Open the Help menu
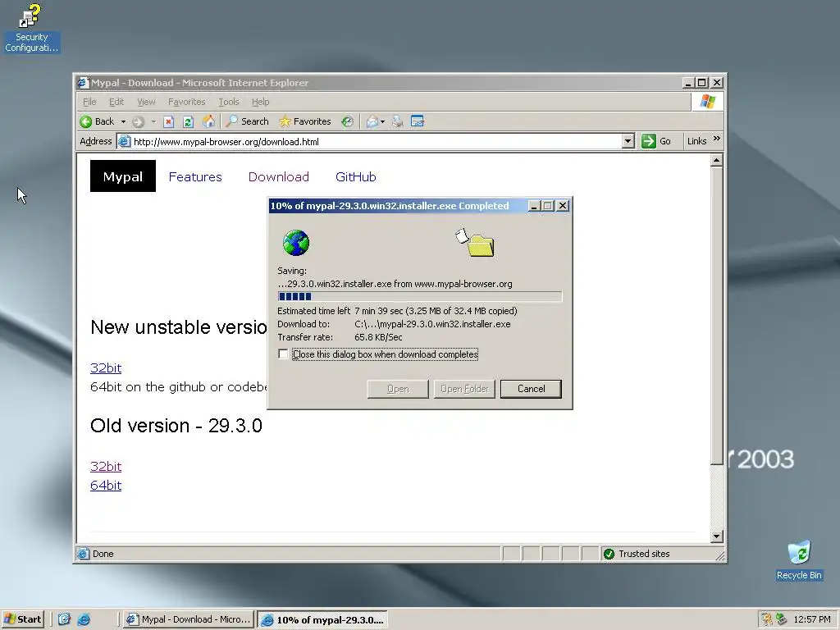Screen dimensions: 840x630 pos(260,102)
